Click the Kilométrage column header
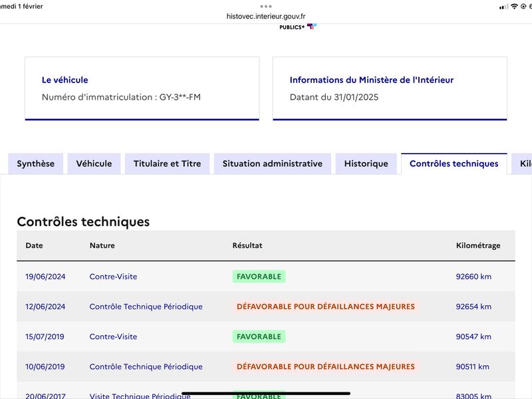 click(478, 245)
